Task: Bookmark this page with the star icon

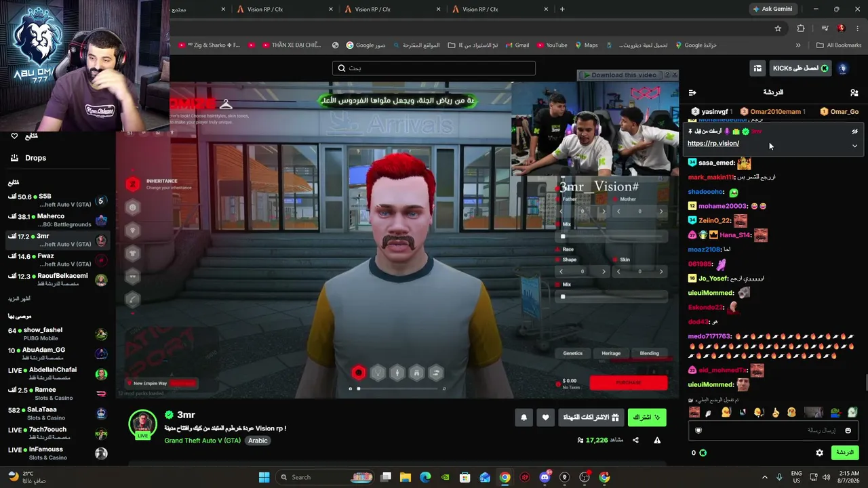Action: point(778,28)
